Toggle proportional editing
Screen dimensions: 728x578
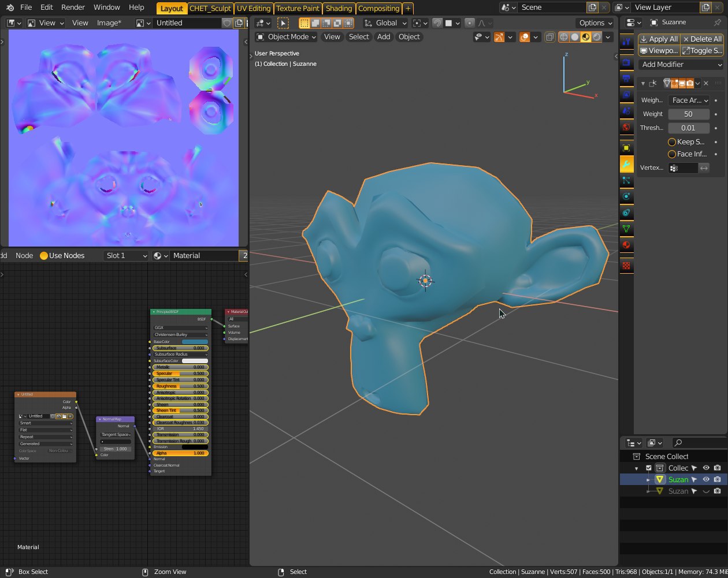point(470,23)
